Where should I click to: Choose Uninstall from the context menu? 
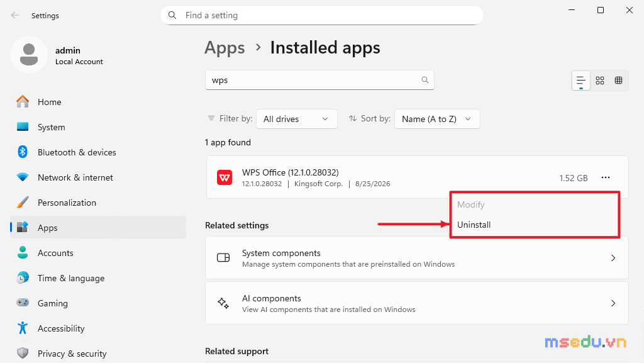click(x=474, y=225)
